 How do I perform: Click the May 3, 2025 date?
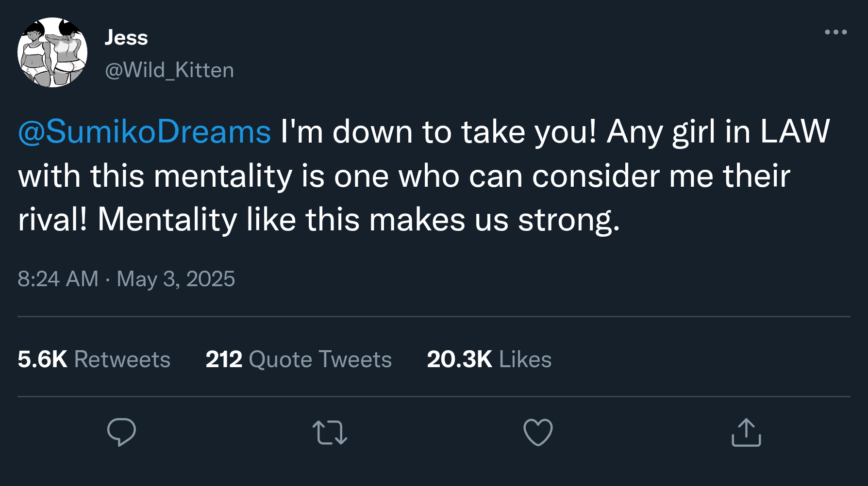click(x=176, y=279)
